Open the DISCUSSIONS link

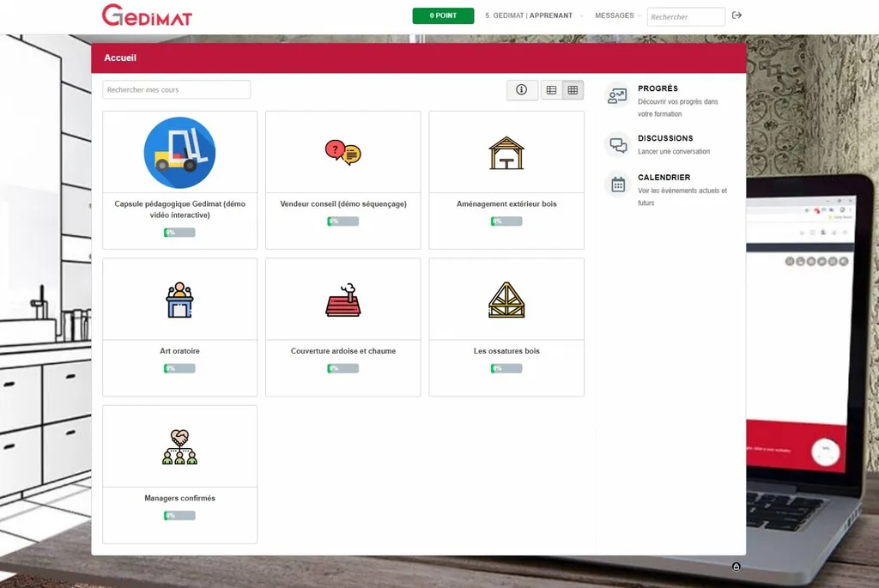665,138
